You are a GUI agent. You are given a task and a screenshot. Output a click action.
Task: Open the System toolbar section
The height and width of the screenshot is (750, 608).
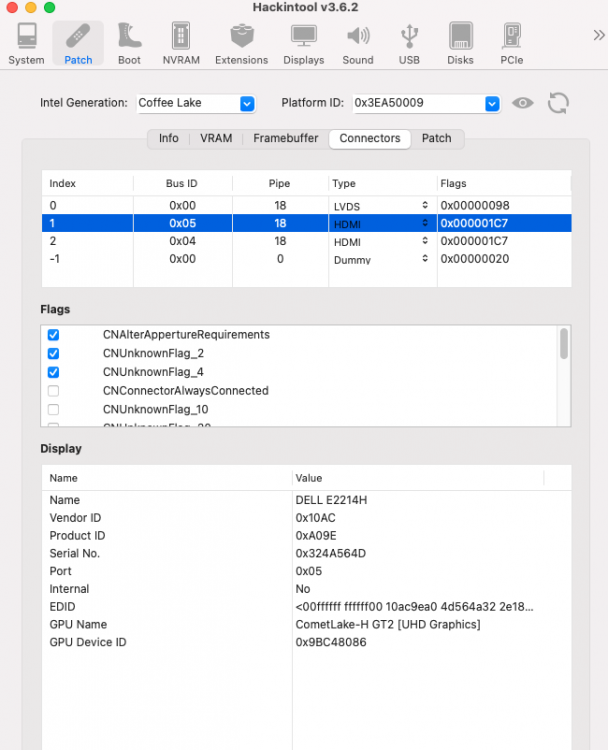[26, 44]
